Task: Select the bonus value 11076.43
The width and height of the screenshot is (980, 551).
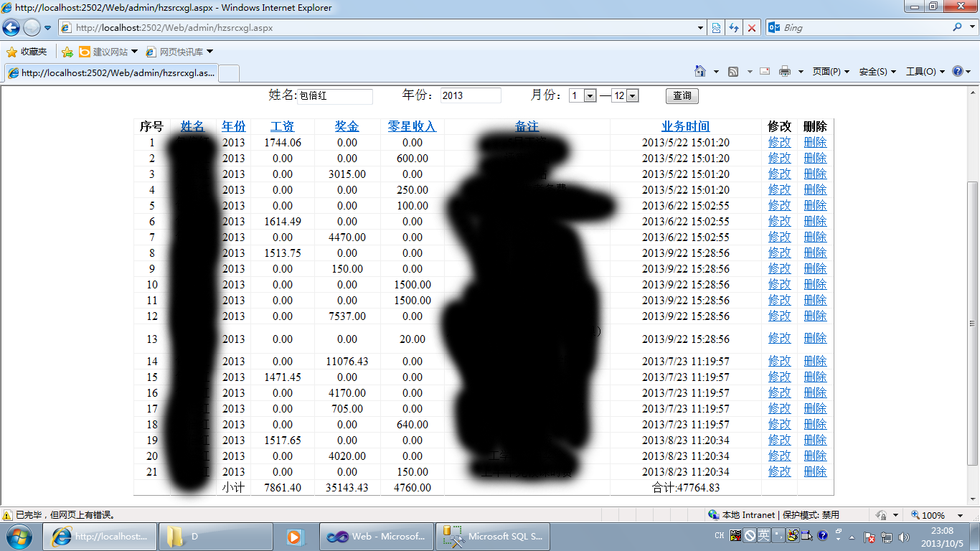Action: pyautogui.click(x=347, y=361)
